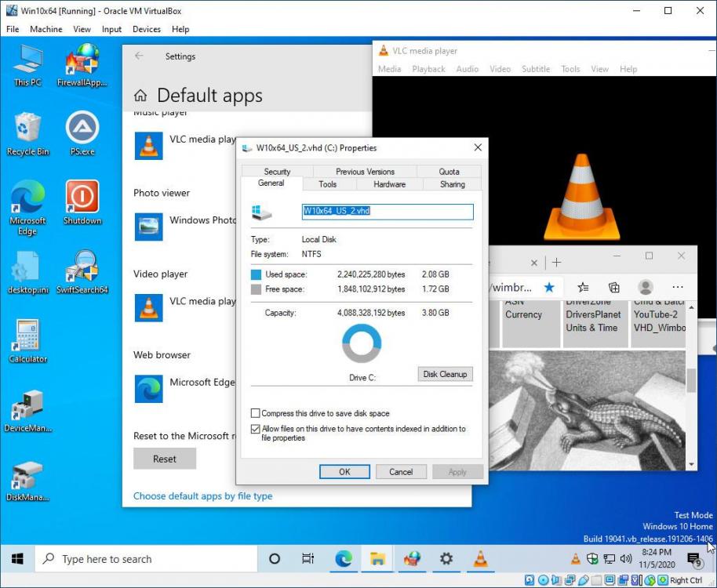Open the PS.exe desktop icon

point(82,132)
